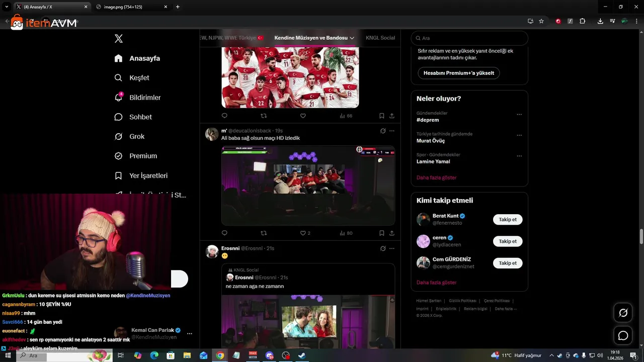
Task: Click the X search box Ara
Action: point(469,38)
